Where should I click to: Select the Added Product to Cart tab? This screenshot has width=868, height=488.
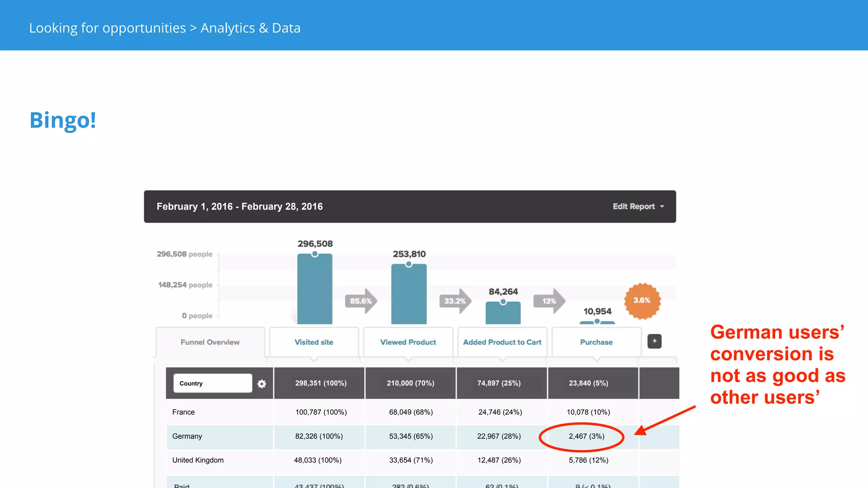tap(502, 342)
